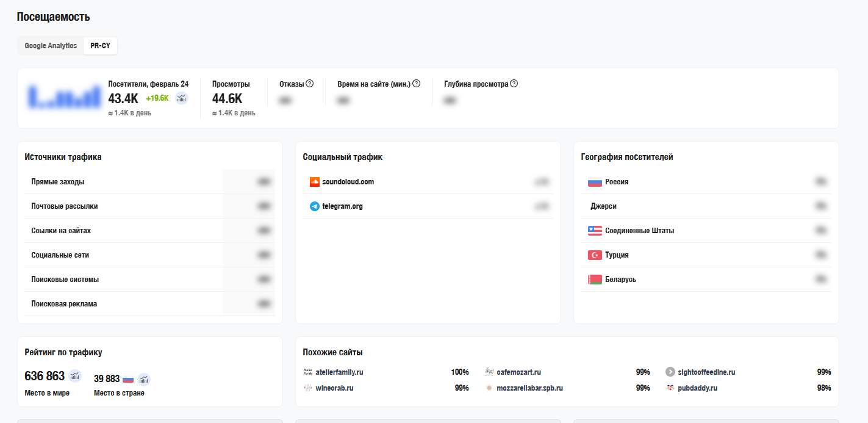Open atelierfamily.ru similar site link
The height and width of the screenshot is (423, 868).
339,372
